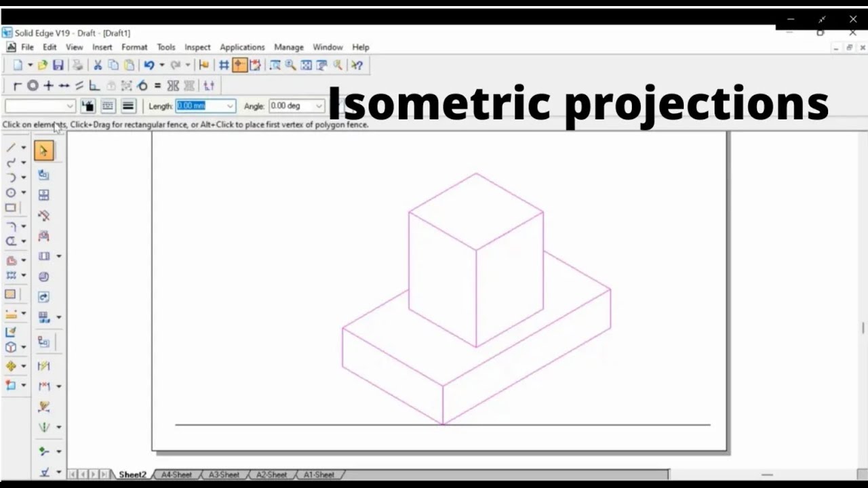Activate the Select arrow tool

(43, 150)
